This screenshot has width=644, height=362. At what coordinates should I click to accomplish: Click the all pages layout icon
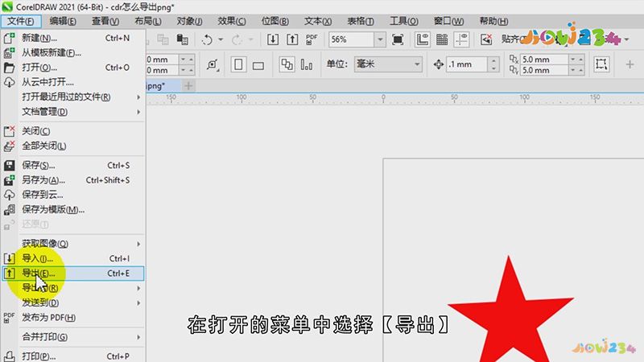click(287, 64)
